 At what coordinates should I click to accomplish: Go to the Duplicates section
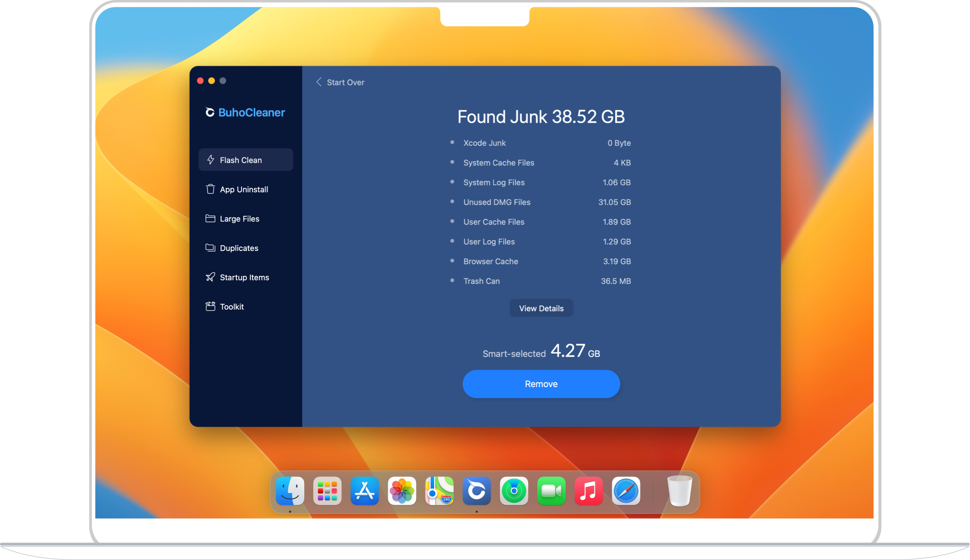tap(246, 248)
